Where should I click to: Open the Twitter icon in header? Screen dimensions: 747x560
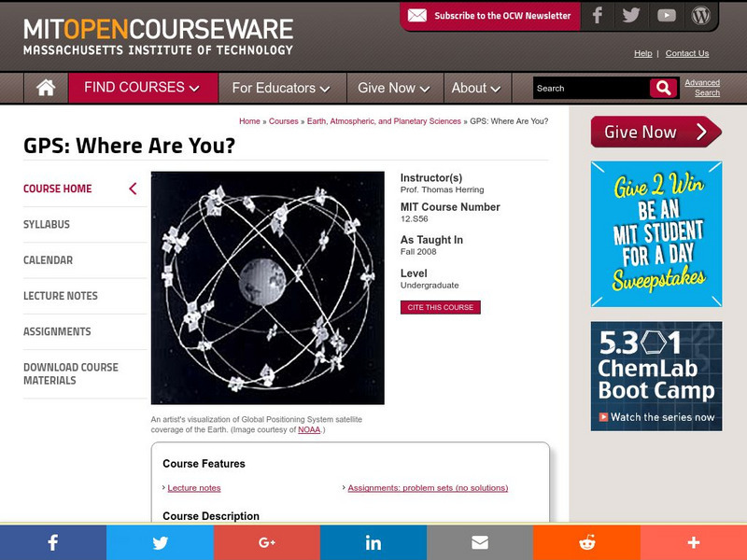(631, 15)
